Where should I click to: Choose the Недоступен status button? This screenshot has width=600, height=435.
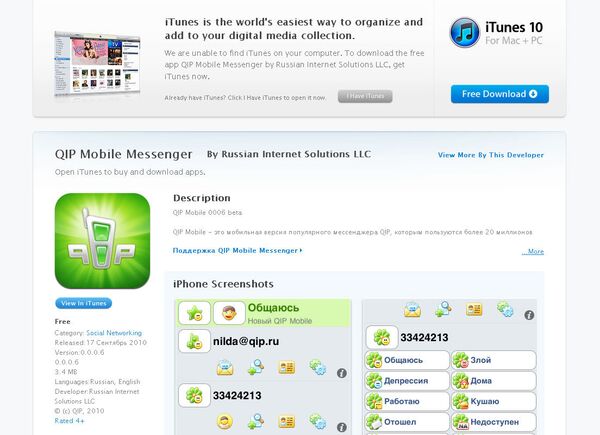click(494, 422)
